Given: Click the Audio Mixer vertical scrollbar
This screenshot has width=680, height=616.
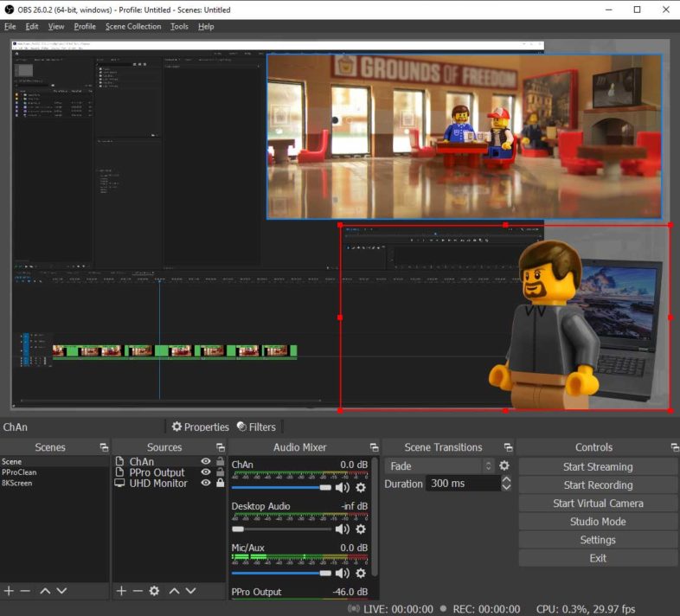Looking at the screenshot, I should coord(375,517).
